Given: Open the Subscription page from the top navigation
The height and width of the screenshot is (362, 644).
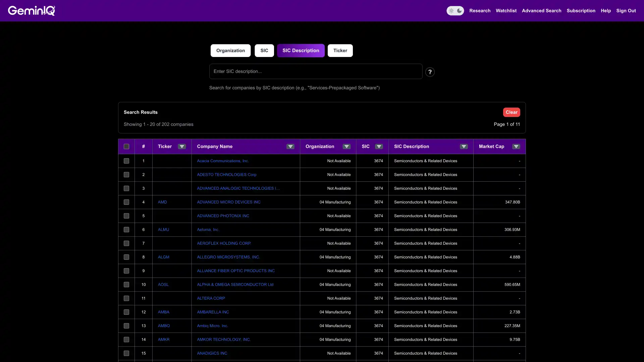Looking at the screenshot, I should tap(581, 10).
